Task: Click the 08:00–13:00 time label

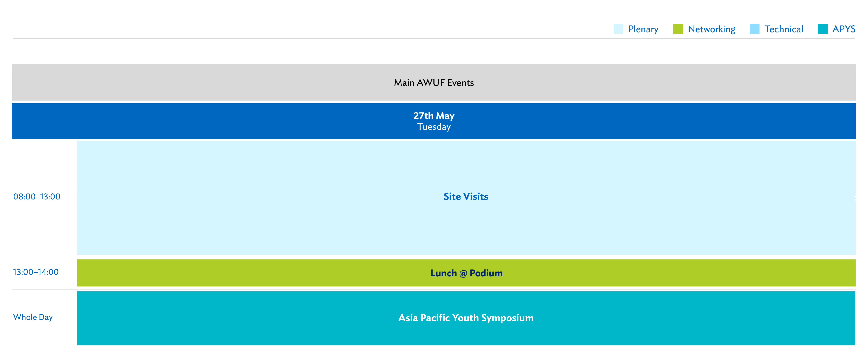Action: point(37,197)
